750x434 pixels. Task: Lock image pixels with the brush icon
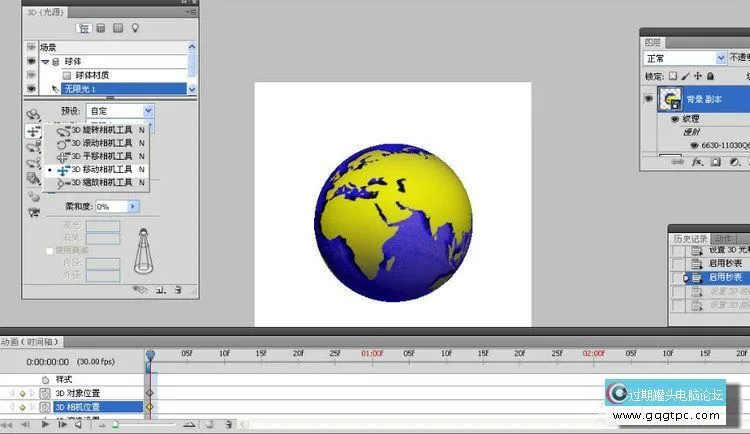685,76
